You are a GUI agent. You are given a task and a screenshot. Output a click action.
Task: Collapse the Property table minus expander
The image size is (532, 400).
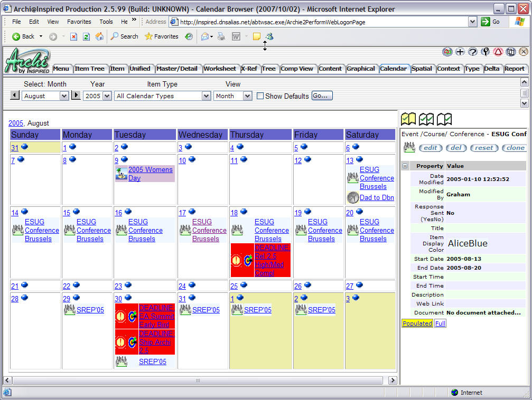tap(405, 166)
